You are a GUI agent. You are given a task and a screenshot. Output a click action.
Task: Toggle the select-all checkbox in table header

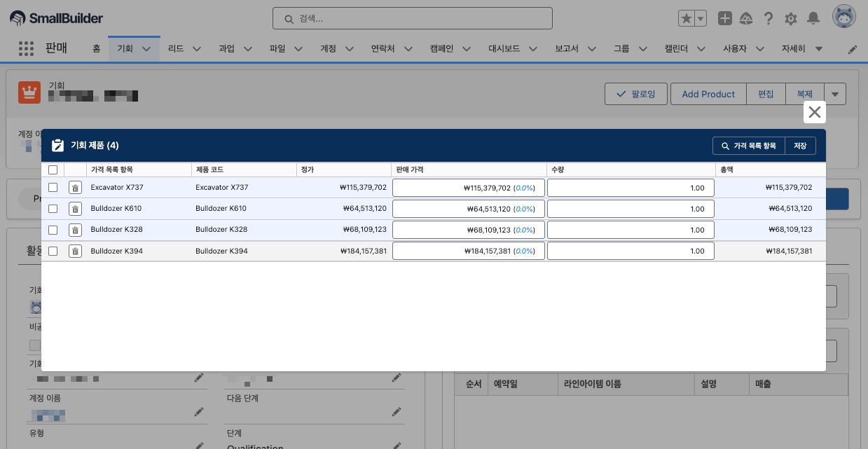coord(53,170)
